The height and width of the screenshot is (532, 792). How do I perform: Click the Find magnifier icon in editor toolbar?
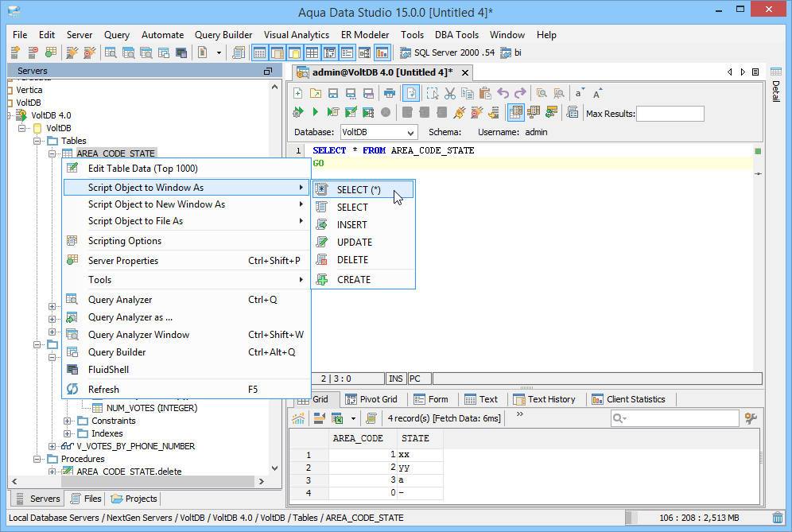(542, 94)
